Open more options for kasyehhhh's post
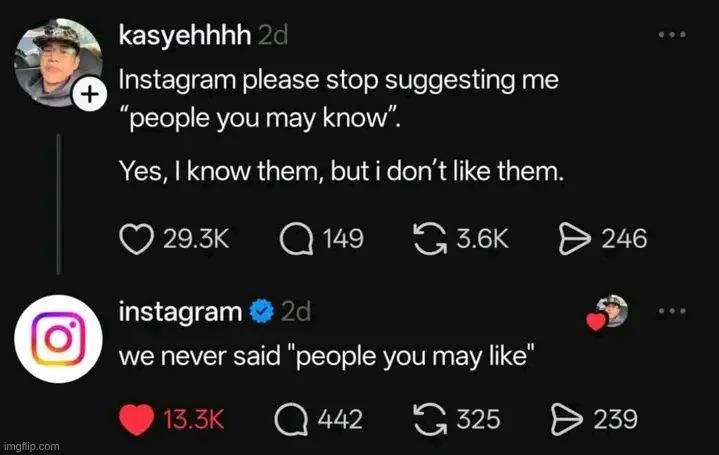 672,35
